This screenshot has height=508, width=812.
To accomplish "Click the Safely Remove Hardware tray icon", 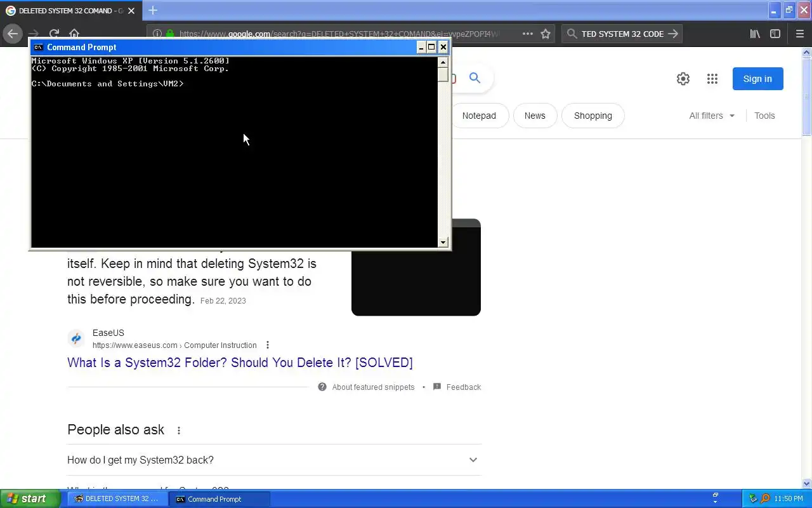I will (754, 498).
